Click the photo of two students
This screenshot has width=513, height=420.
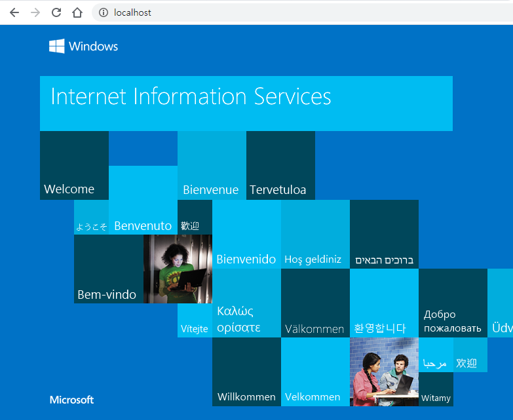[x=384, y=372]
